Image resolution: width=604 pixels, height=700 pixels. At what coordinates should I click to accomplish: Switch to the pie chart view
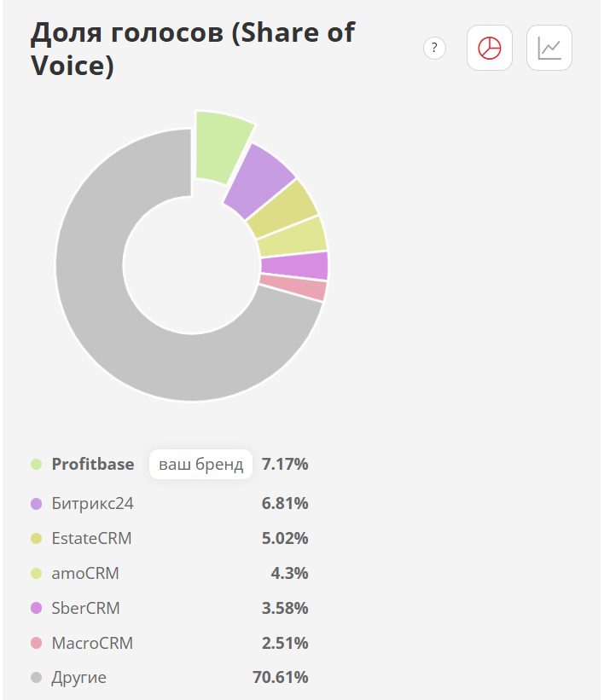pyautogui.click(x=490, y=49)
